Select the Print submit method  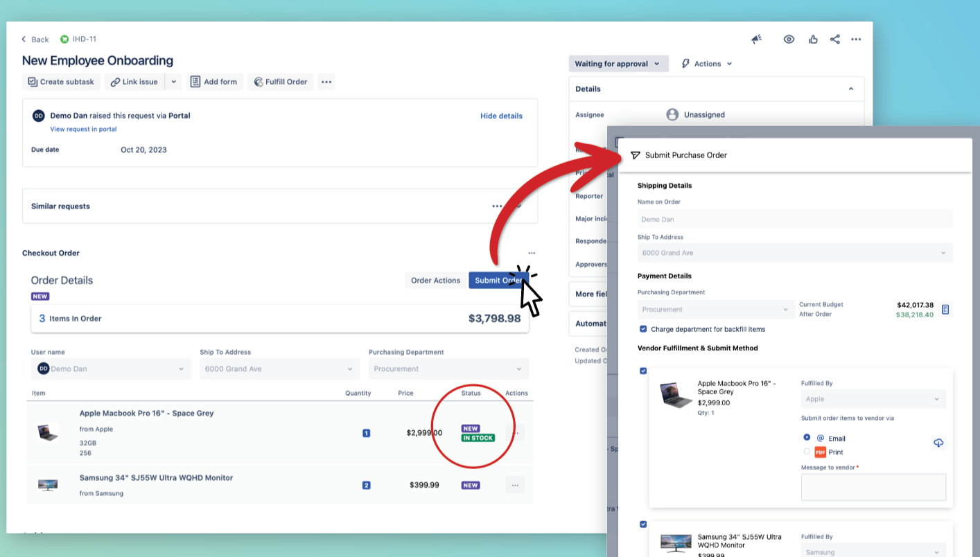coord(807,452)
